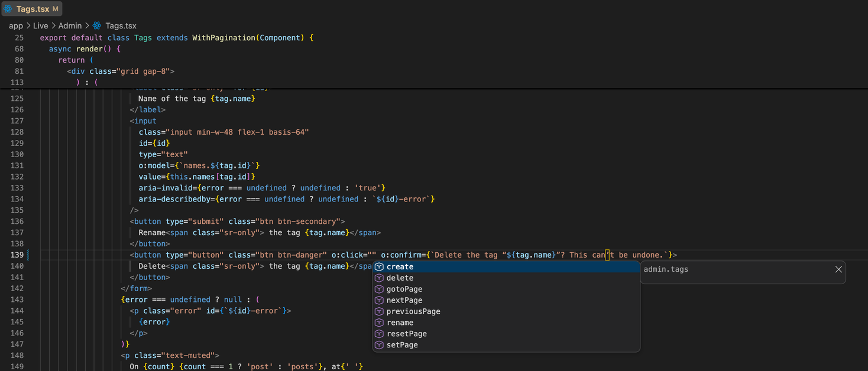
Task: Click the </button> tag on line 141
Action: [150, 278]
